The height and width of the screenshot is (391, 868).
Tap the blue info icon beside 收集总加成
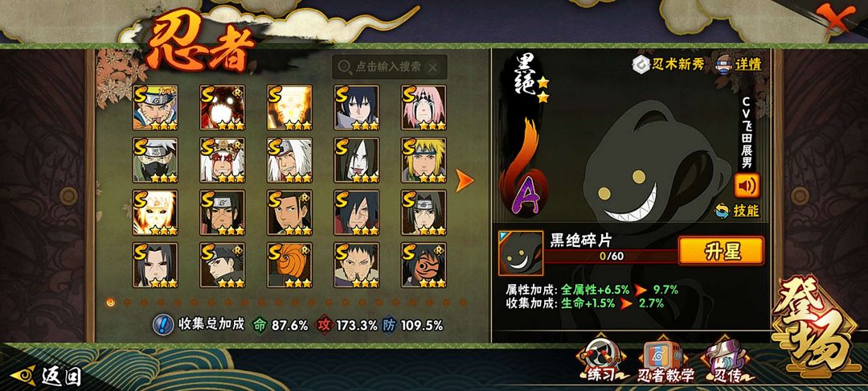(x=162, y=325)
